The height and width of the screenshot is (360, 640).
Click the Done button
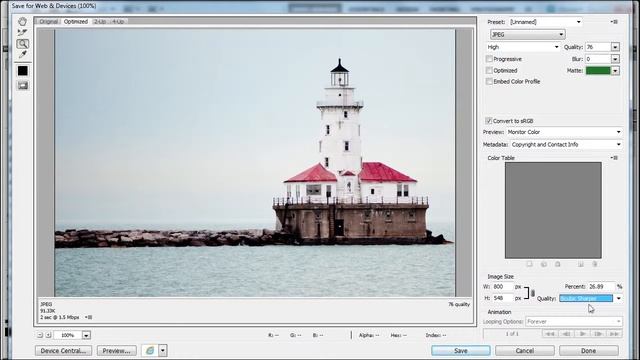point(589,351)
